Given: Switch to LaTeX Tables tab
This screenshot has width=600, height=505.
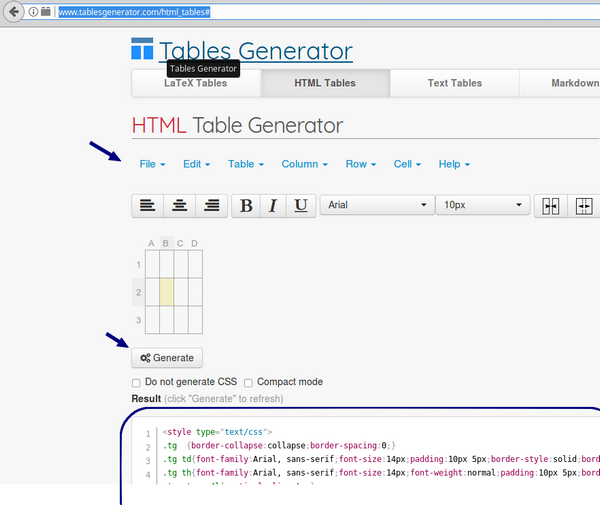Looking at the screenshot, I should pos(196,83).
